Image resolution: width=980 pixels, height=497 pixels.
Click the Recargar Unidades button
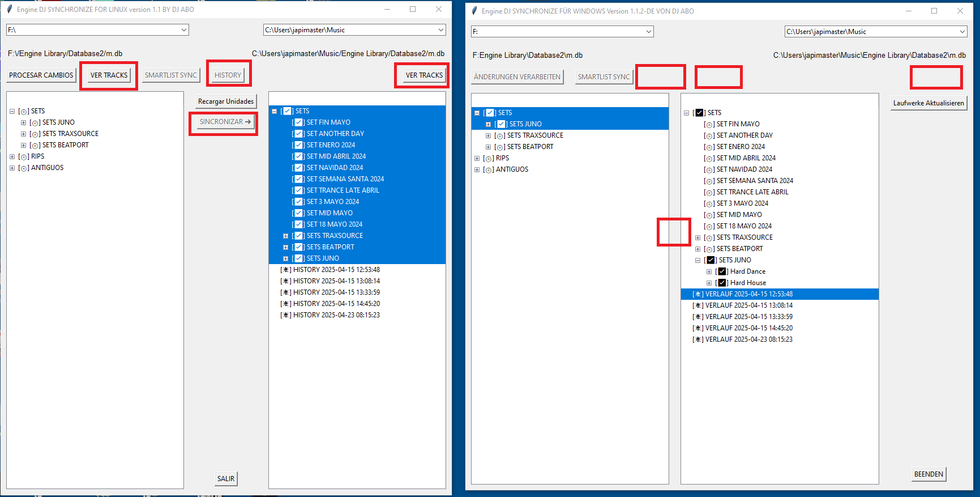225,101
